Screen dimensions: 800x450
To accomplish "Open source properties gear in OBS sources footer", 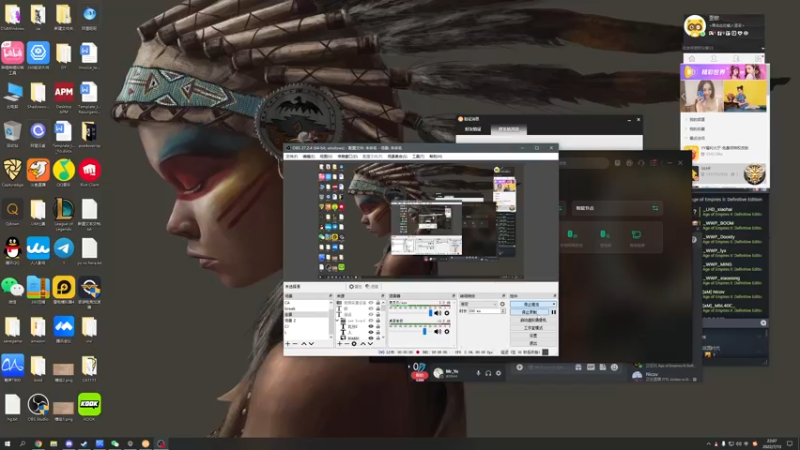I will (354, 344).
